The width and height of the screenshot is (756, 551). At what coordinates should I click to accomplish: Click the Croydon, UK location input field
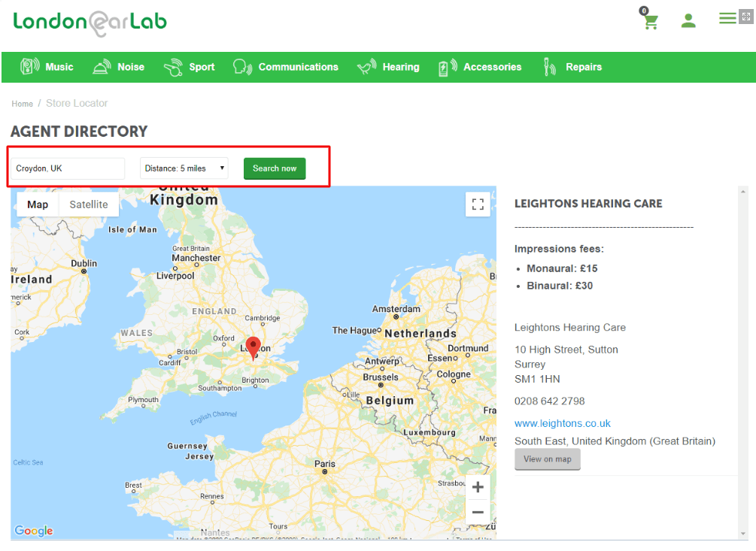(x=68, y=168)
